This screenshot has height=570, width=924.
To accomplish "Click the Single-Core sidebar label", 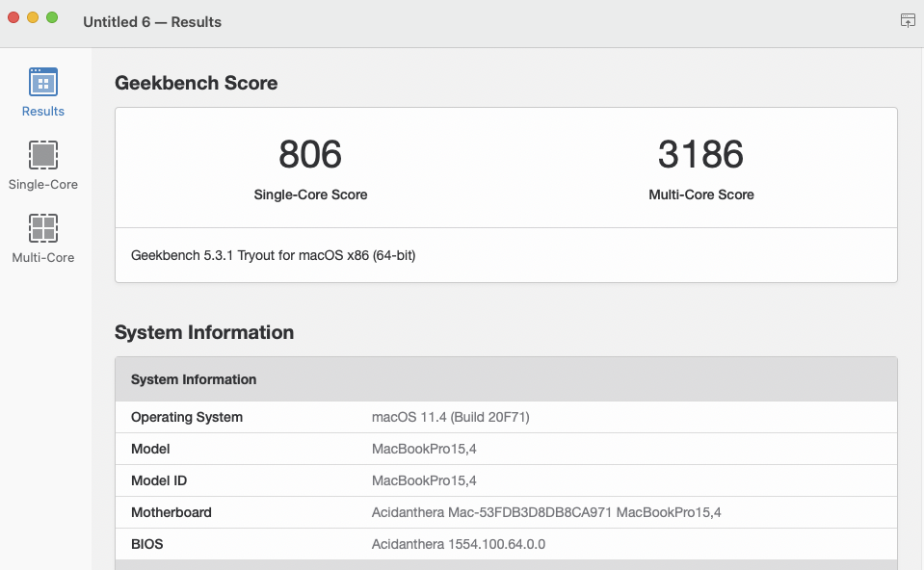I will [x=43, y=184].
